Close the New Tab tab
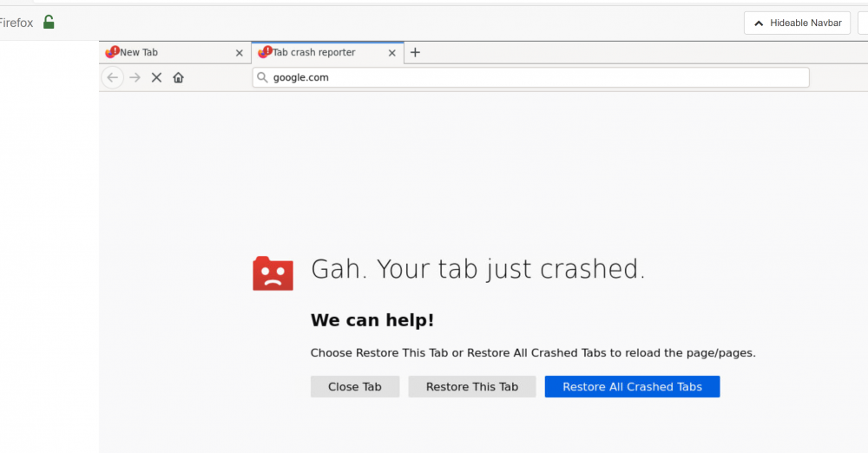 coord(240,53)
